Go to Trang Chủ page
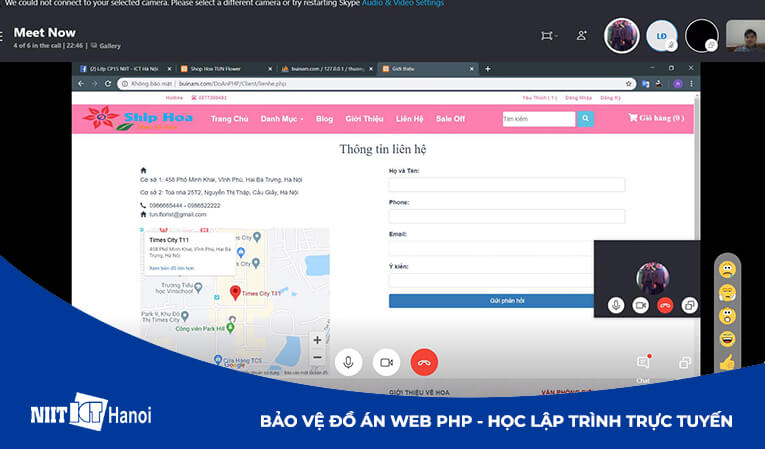The image size is (765, 449). click(229, 119)
